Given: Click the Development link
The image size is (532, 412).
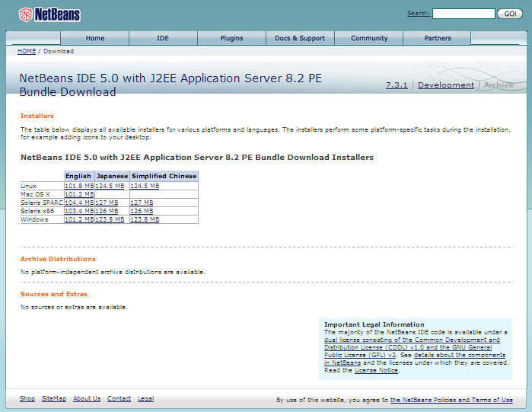Looking at the screenshot, I should coord(446,85).
